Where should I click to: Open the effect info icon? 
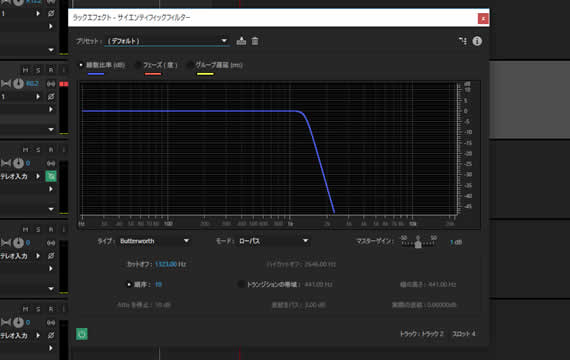click(477, 41)
